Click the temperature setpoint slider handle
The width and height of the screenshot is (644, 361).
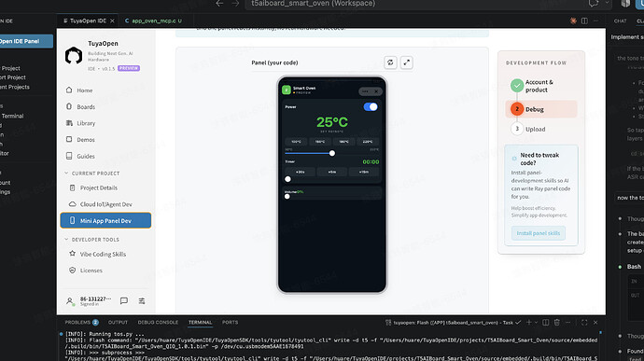click(x=332, y=153)
